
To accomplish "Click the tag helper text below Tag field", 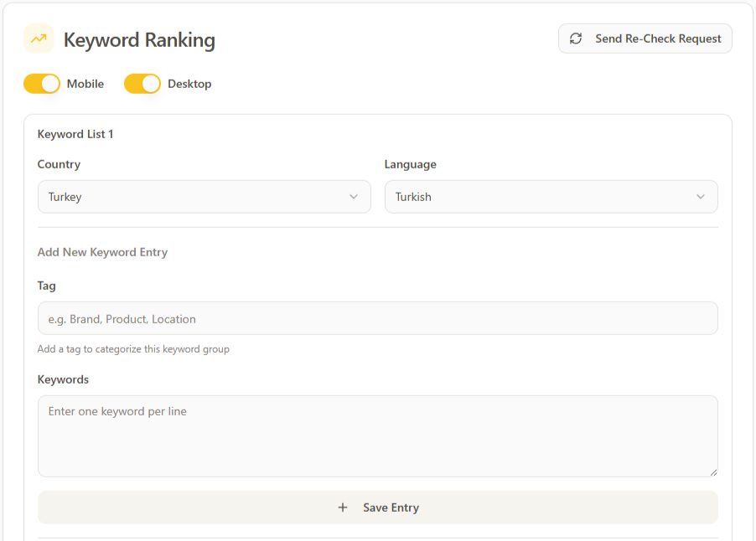I will (x=133, y=349).
